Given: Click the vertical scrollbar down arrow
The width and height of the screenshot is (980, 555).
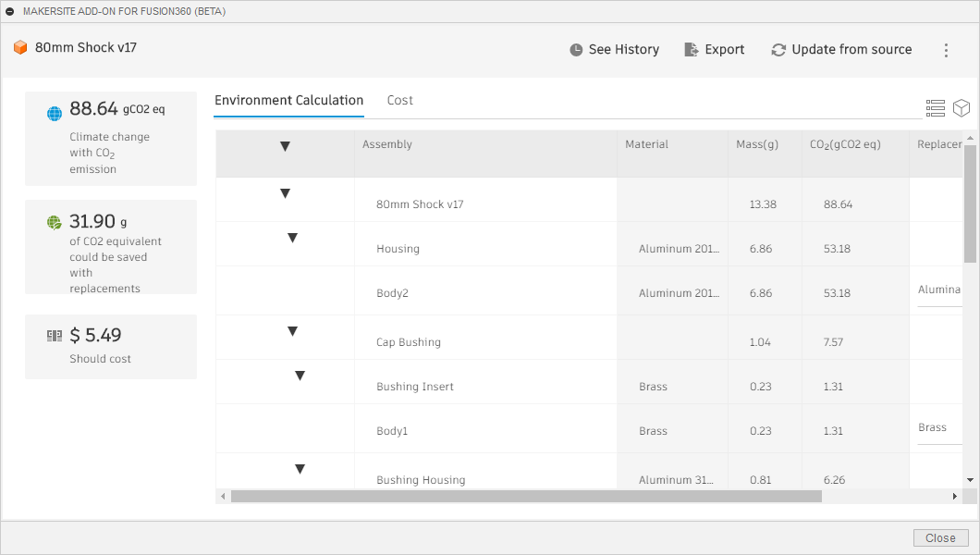Looking at the screenshot, I should (x=970, y=480).
